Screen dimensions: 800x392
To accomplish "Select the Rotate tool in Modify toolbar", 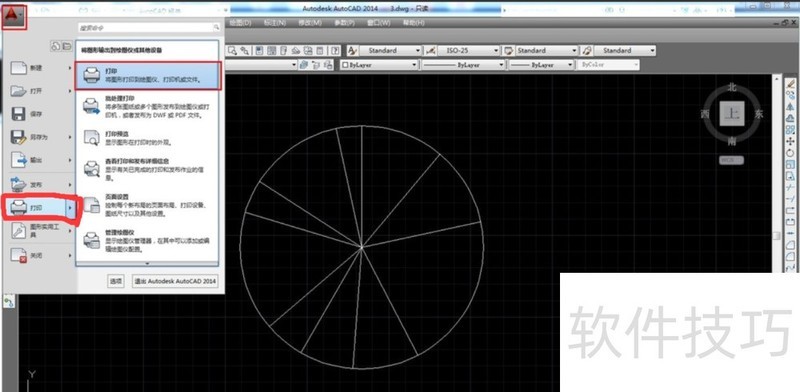I will pos(790,153).
